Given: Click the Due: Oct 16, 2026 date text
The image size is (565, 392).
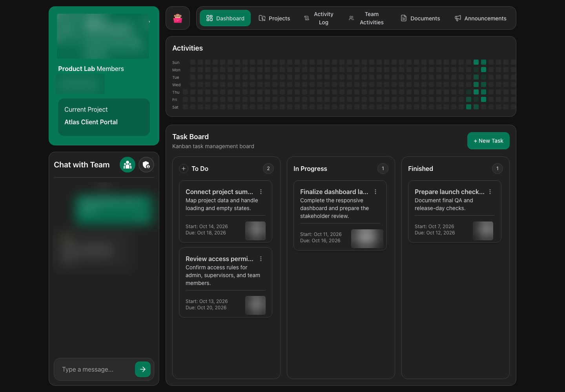Looking at the screenshot, I should point(320,241).
